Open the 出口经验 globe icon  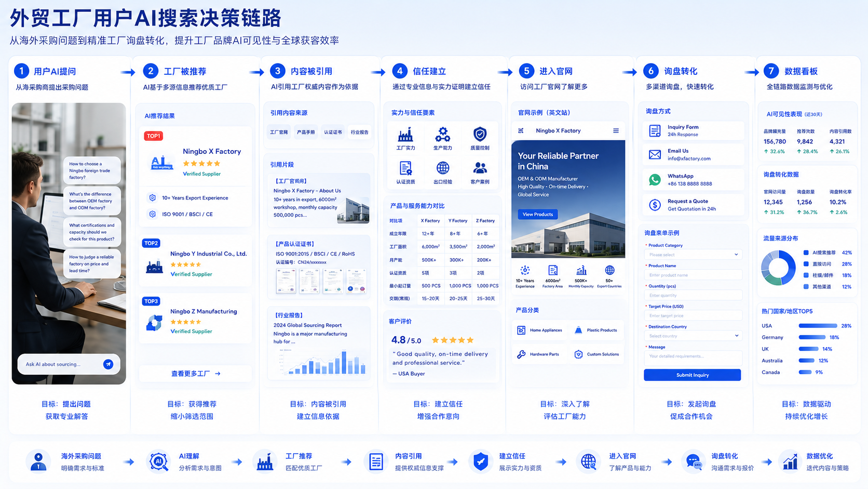(x=442, y=168)
